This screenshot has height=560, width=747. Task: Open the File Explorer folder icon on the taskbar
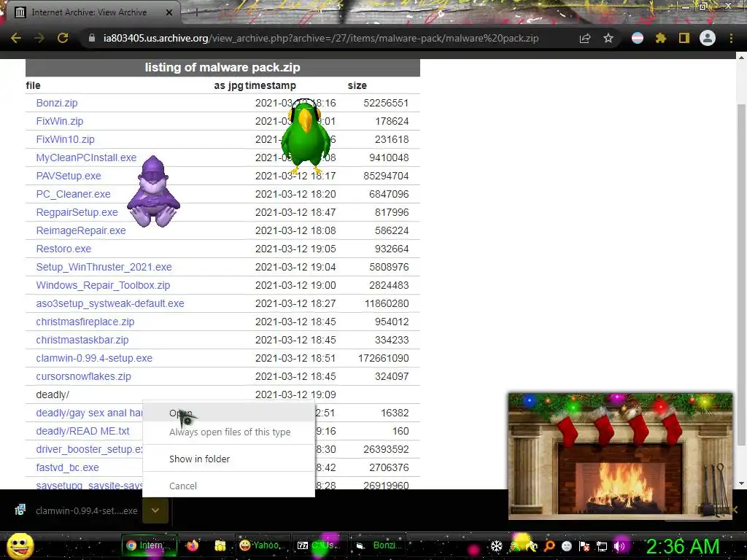[220, 545]
